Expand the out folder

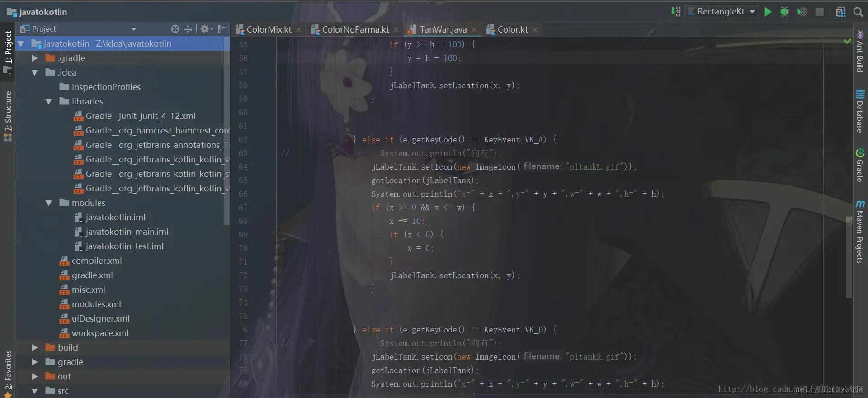(x=34, y=377)
